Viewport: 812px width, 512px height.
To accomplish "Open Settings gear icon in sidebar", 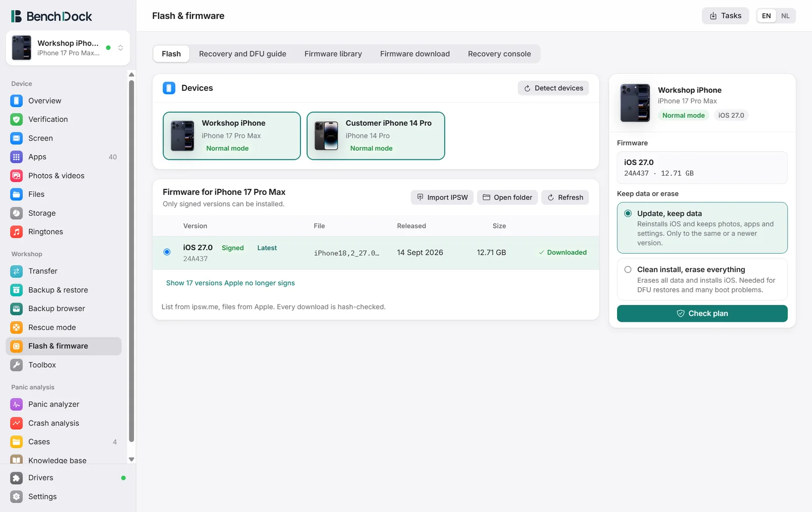I will (x=16, y=497).
